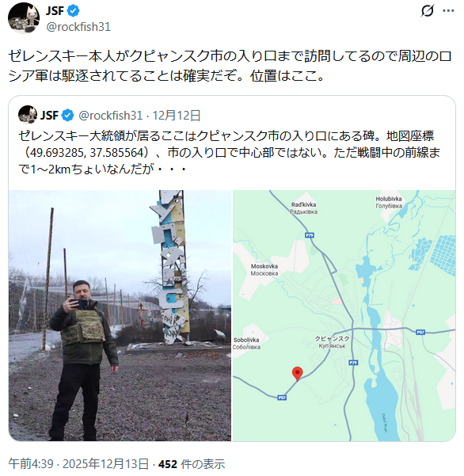The height and width of the screenshot is (476, 464).
Task: Open the Grok slashed-circle icon
Action: tap(428, 11)
